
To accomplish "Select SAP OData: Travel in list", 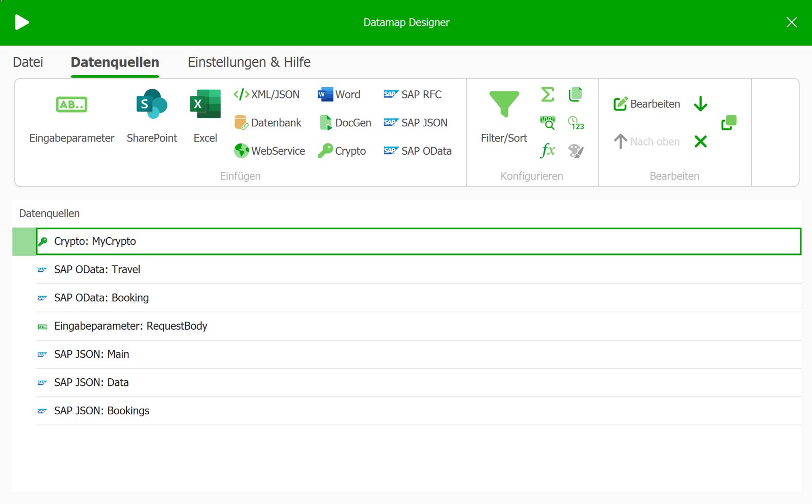I will pyautogui.click(x=97, y=270).
